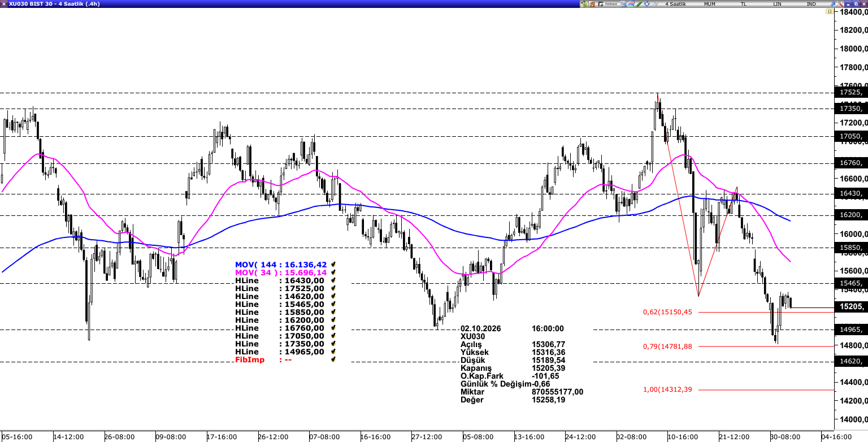Click the 17050 price level label
The image size is (868, 442).
(851, 136)
